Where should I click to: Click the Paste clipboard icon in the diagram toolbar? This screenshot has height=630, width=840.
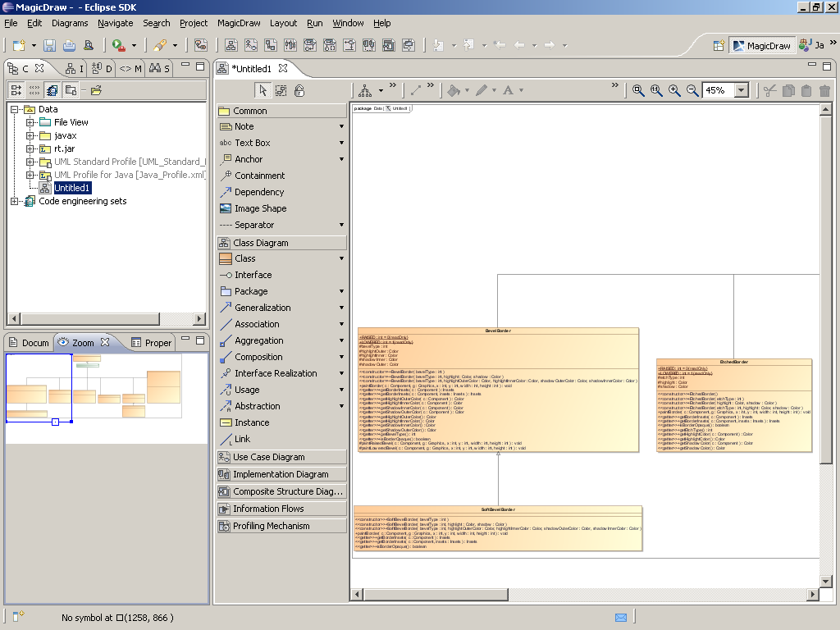pos(806,90)
